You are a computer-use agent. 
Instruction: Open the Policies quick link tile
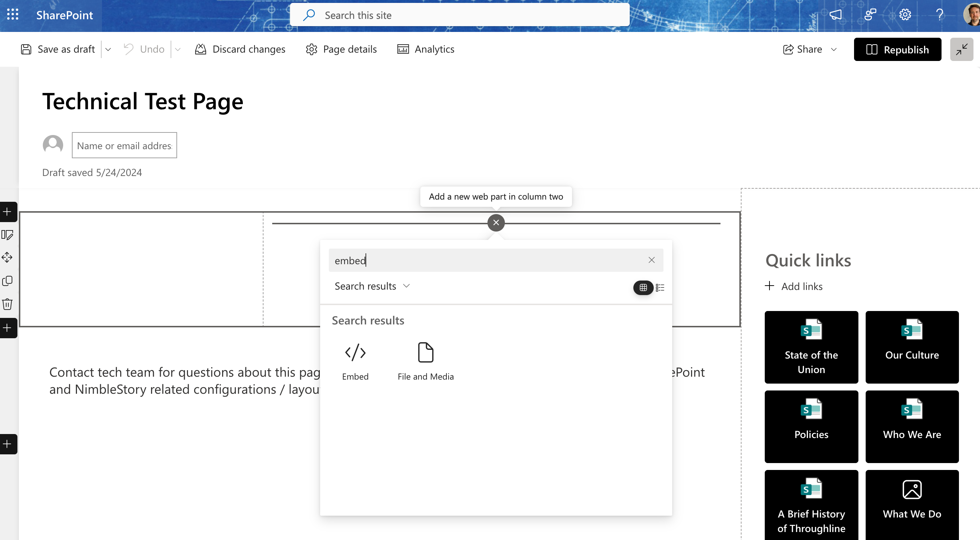point(811,427)
